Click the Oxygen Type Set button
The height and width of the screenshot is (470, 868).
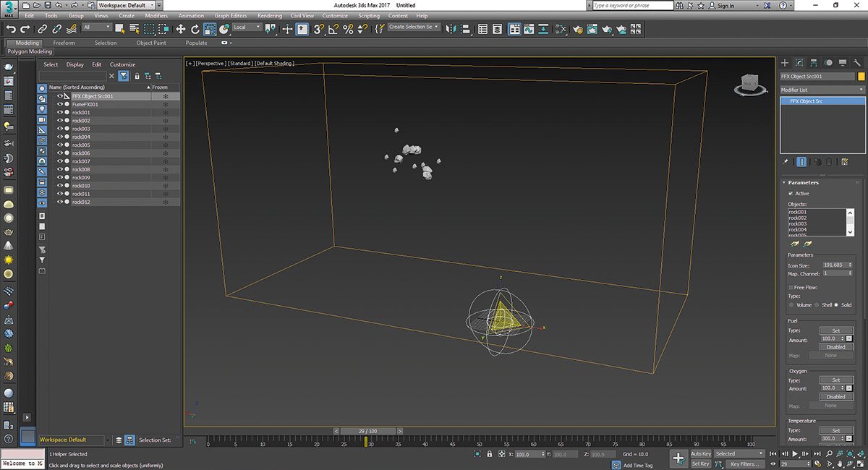pos(836,380)
